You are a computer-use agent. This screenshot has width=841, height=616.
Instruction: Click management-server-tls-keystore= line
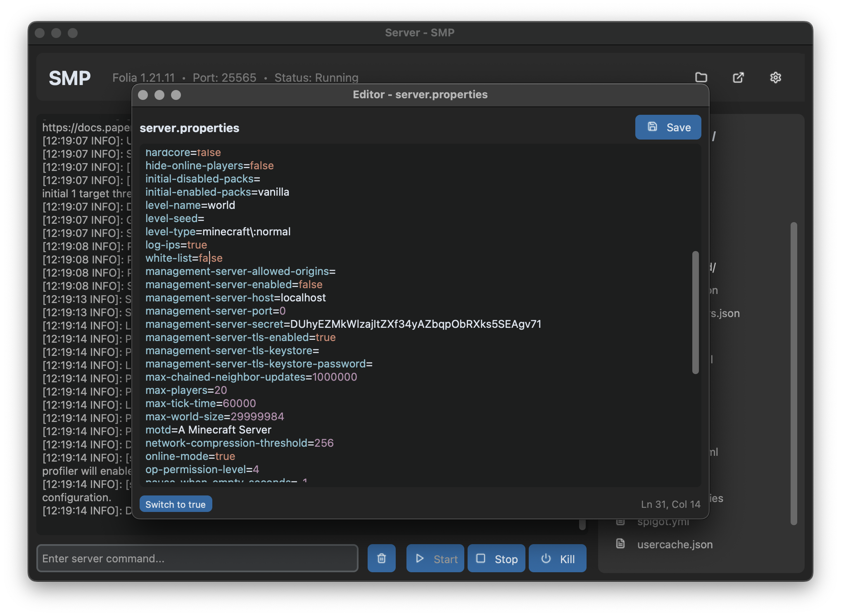[x=232, y=351]
